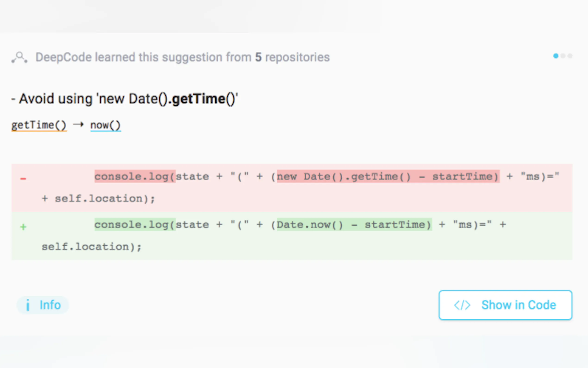Click the </> icon in Show in Code

[x=462, y=305]
